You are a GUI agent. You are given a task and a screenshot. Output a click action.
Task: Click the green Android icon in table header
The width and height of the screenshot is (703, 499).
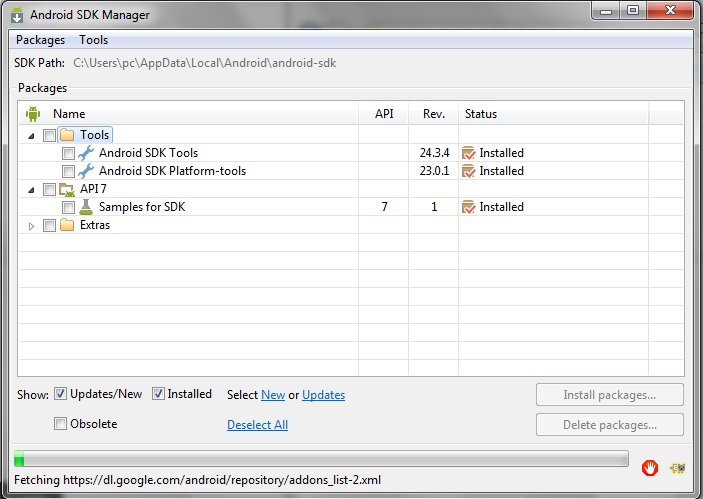pyautogui.click(x=32, y=114)
